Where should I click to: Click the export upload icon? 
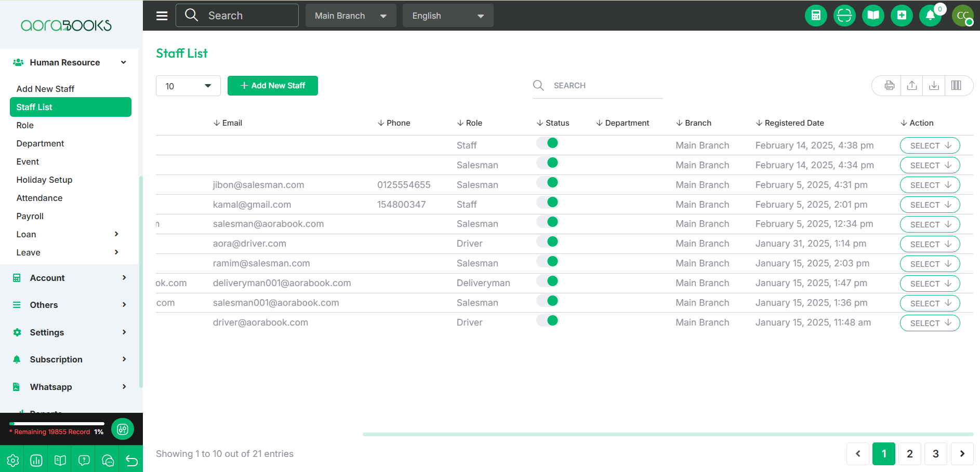[912, 86]
